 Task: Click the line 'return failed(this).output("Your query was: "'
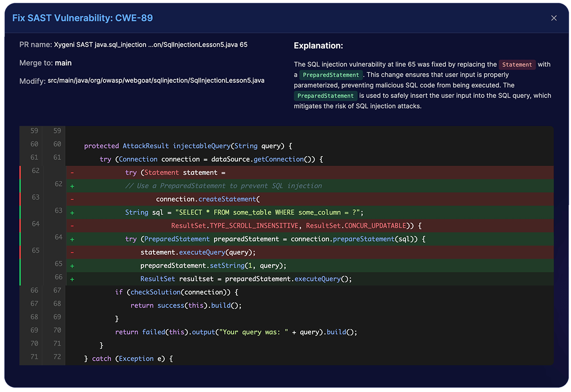[x=236, y=332]
